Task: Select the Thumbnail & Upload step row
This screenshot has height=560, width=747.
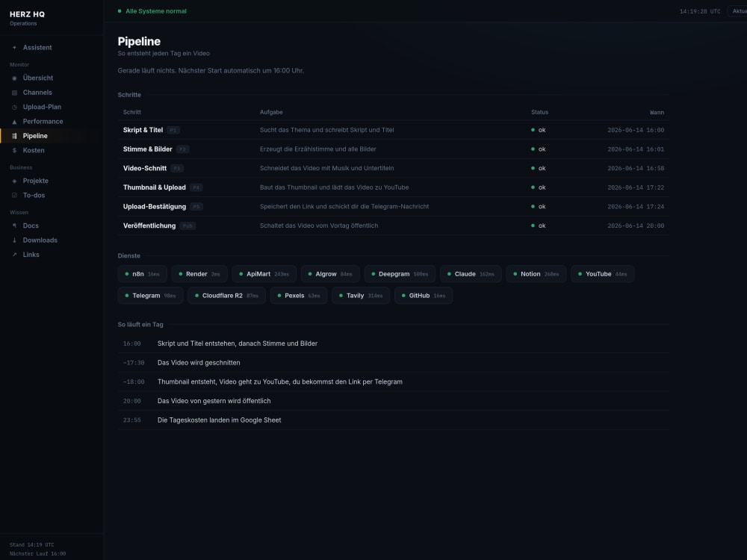Action: tap(393, 187)
